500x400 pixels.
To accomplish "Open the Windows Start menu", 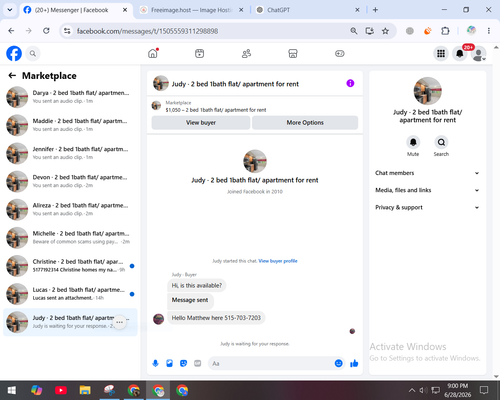I will point(12,390).
